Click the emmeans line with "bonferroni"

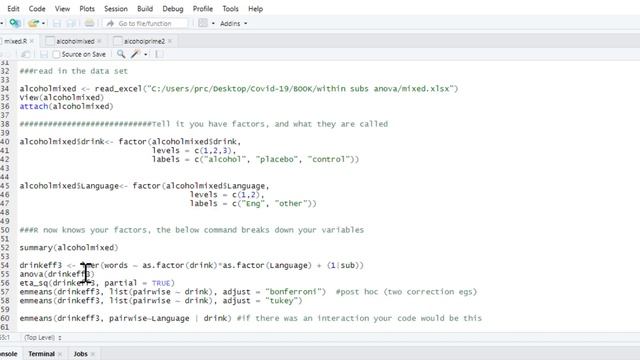click(x=248, y=292)
